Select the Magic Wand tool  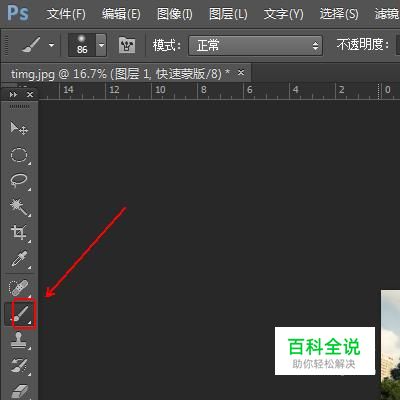(x=19, y=207)
